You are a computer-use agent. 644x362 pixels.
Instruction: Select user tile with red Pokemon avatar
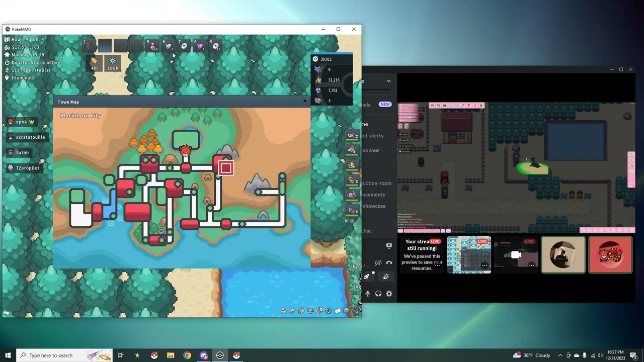click(610, 255)
